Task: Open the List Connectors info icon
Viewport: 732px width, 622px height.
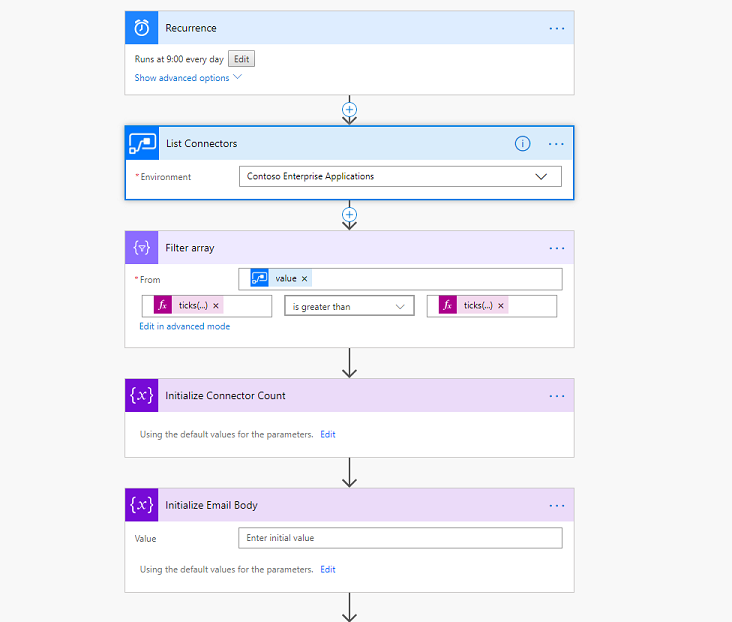Action: tap(522, 144)
